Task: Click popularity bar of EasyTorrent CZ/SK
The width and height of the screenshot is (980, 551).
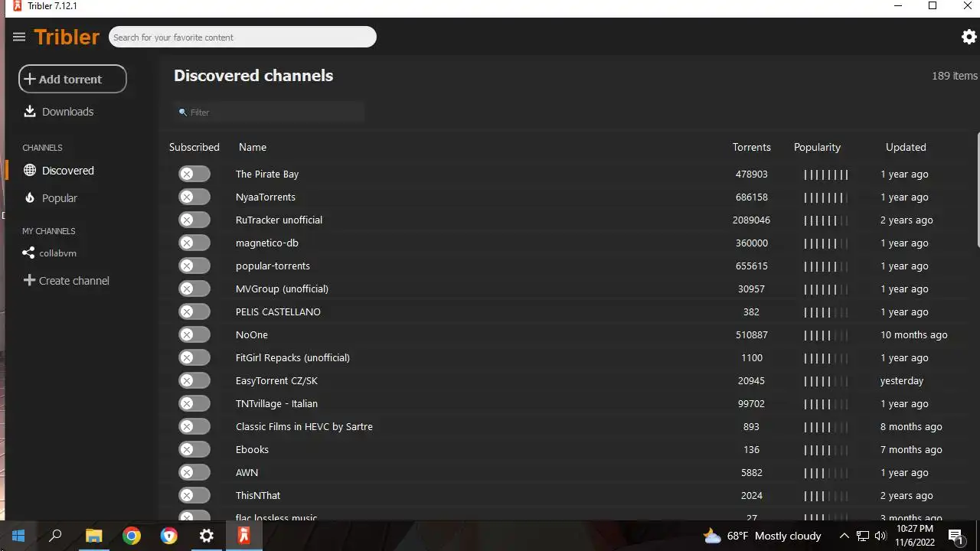Action: [826, 381]
